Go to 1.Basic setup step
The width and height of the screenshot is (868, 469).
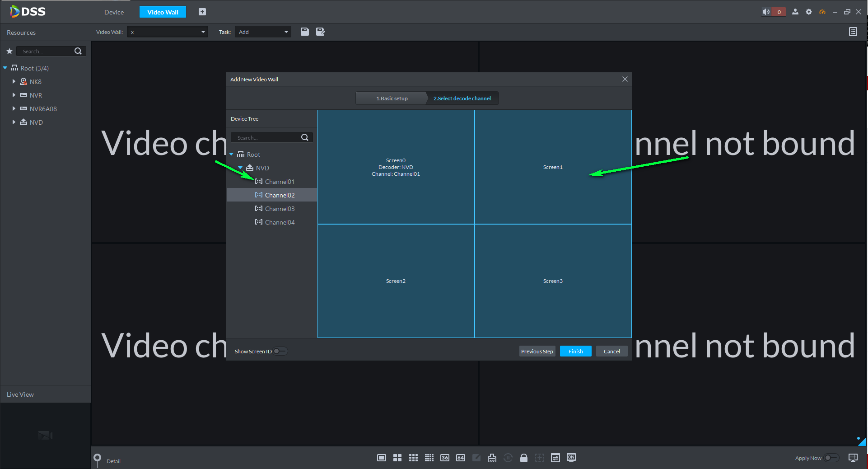(x=392, y=98)
